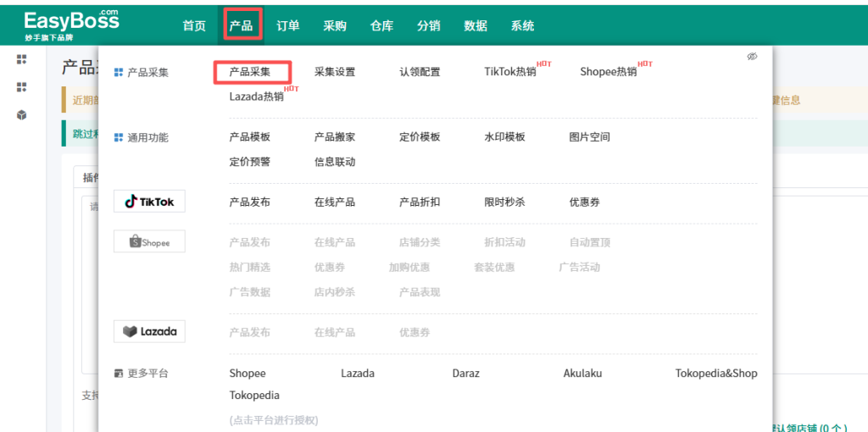Screen dimensions: 868x432
Task: Click the top grid icon in left sidebar
Action: pos(22,59)
